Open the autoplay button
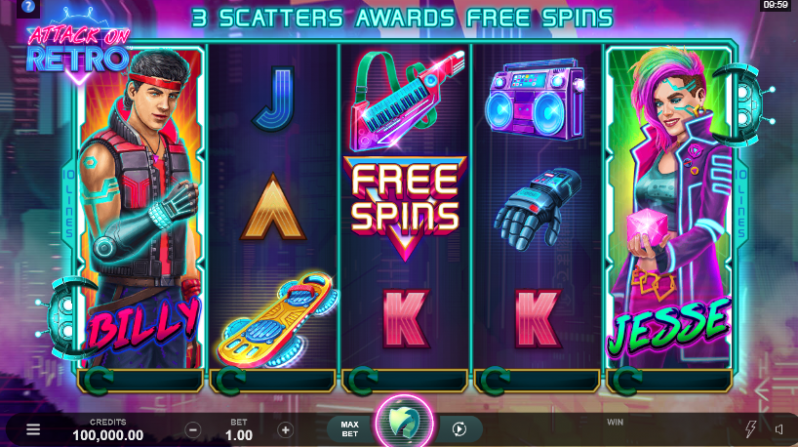 click(x=459, y=429)
